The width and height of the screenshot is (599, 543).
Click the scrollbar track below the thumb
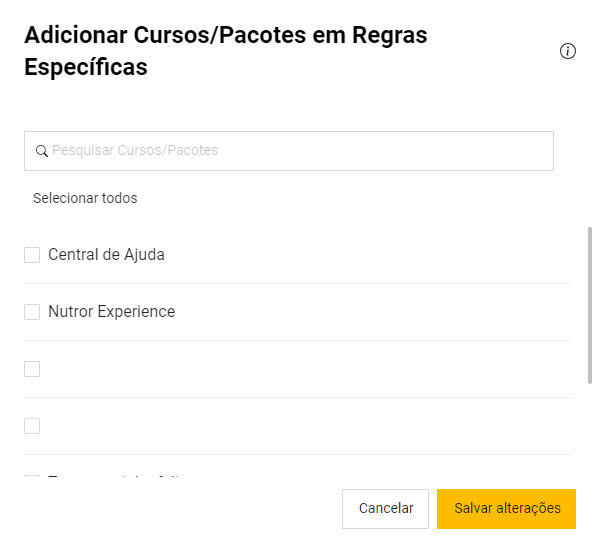point(590,430)
